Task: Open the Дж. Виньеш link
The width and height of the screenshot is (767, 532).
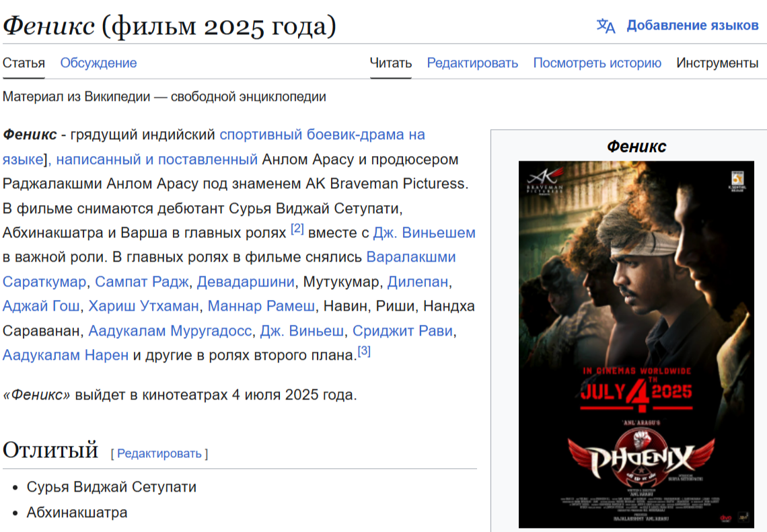Action: [x=302, y=331]
